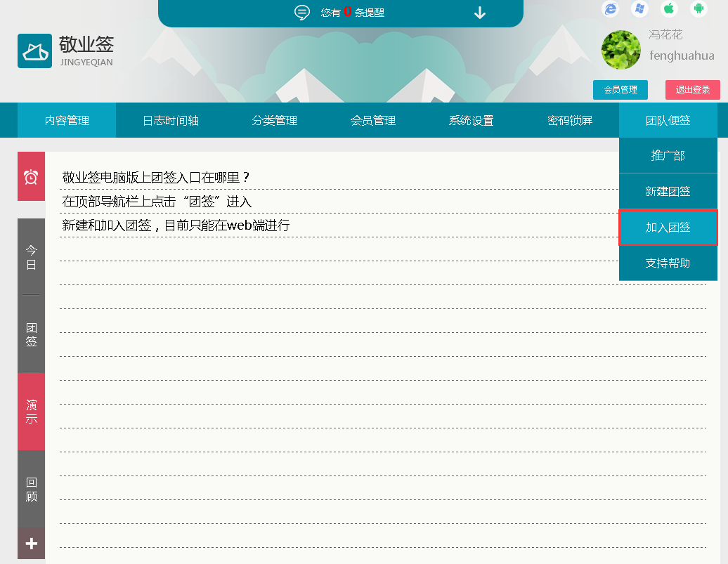Switch to the 回顾 sidebar category
The width and height of the screenshot is (728, 564).
click(x=31, y=489)
